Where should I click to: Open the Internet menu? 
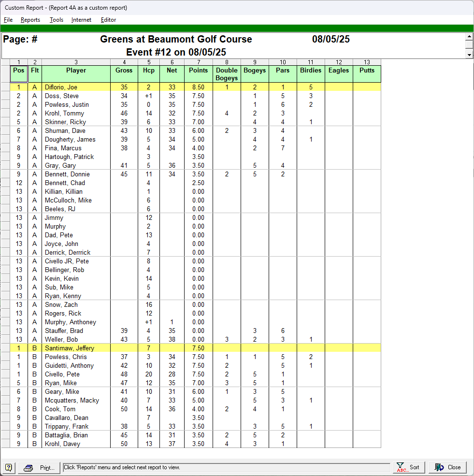pyautogui.click(x=81, y=20)
